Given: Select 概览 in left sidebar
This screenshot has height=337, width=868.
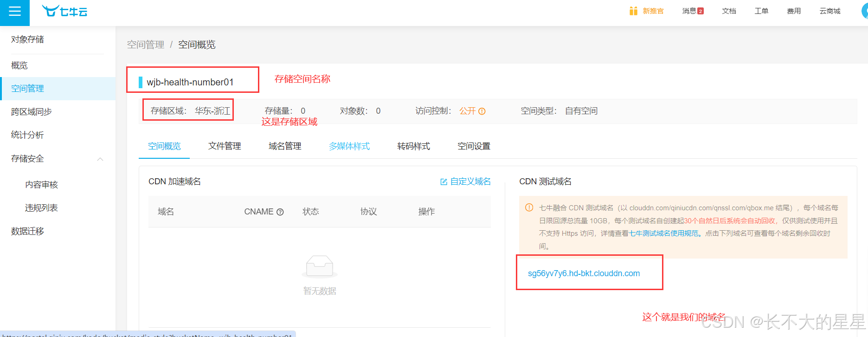Looking at the screenshot, I should coord(19,65).
